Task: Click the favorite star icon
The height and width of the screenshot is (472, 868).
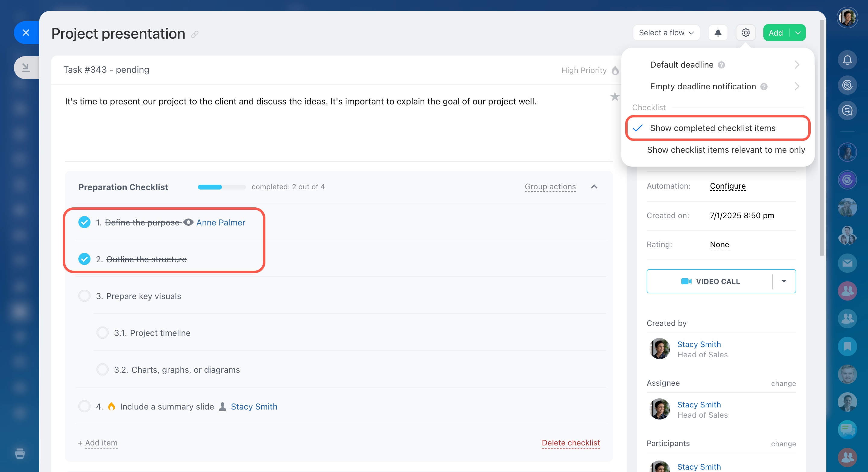Action: 615,97
